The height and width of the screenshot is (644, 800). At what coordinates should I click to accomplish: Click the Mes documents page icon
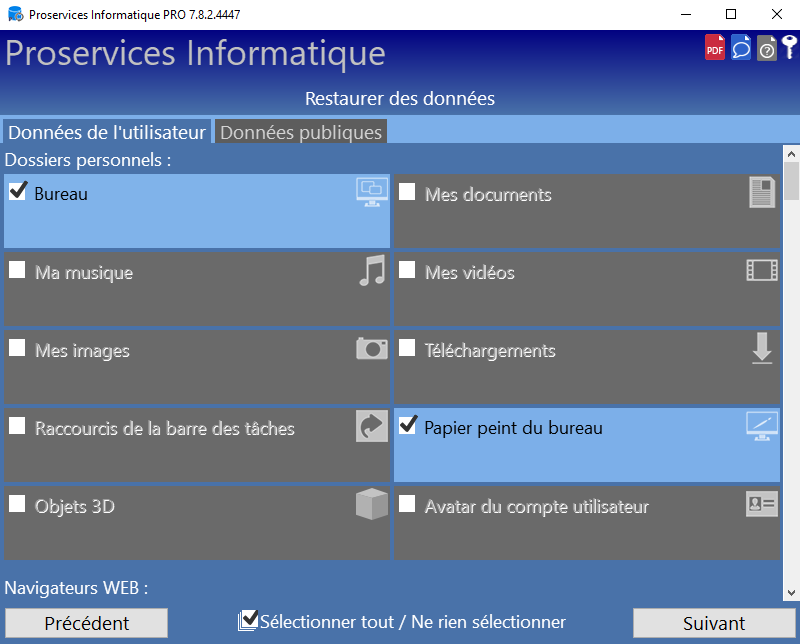point(762,192)
